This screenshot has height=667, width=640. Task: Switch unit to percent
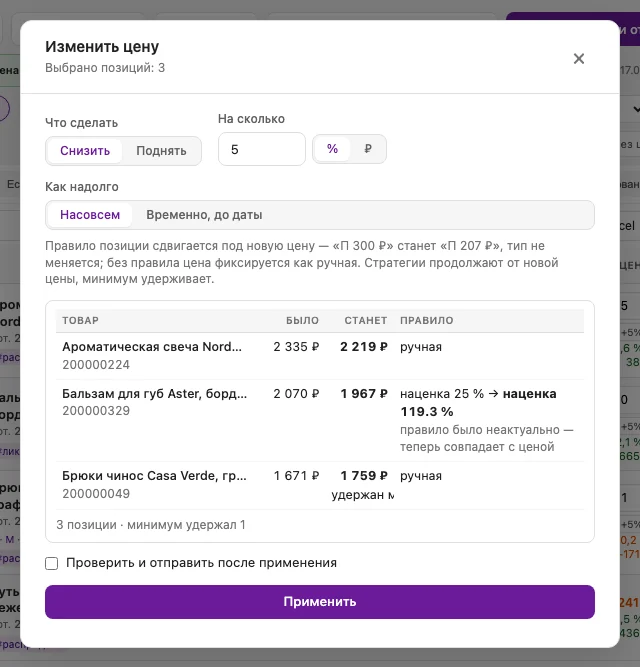click(x=332, y=149)
